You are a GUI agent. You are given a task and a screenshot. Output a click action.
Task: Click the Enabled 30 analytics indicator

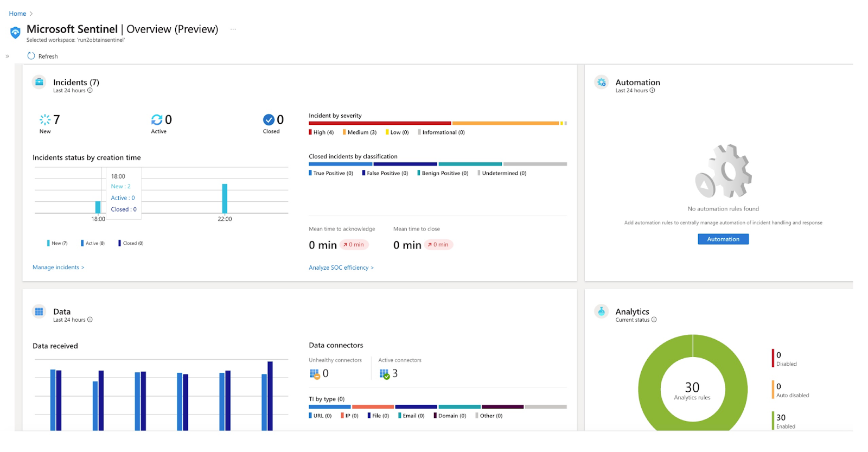coord(784,421)
